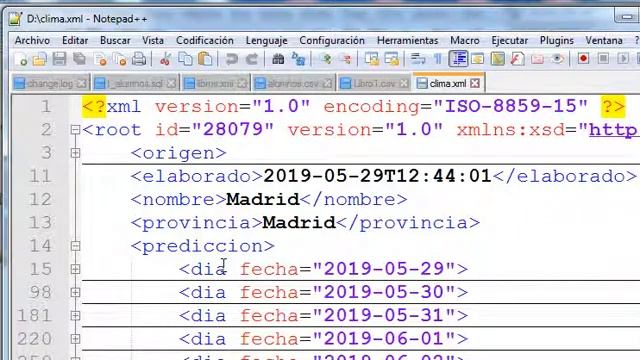
Task: Click the elaborado date value text
Action: click(378, 176)
